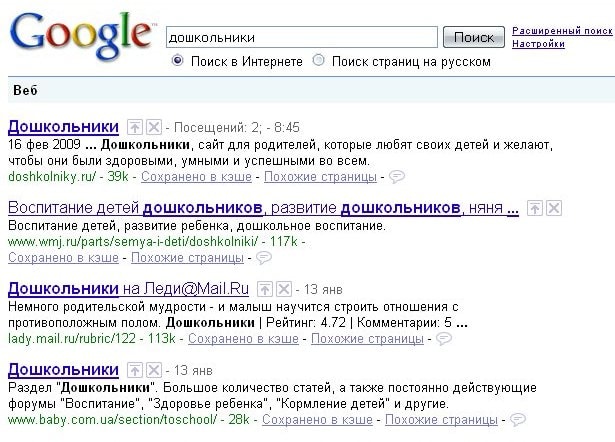This screenshot has width=615, height=442.
Task: Promote the Воспитание детей дошкольников result
Action: (535, 208)
